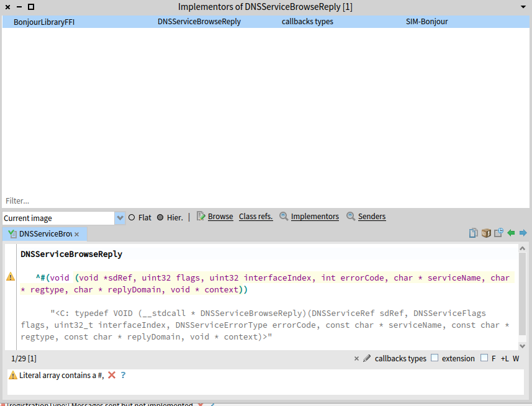532x406 pixels.
Task: Click the package box icon in editor toolbar
Action: (x=486, y=233)
